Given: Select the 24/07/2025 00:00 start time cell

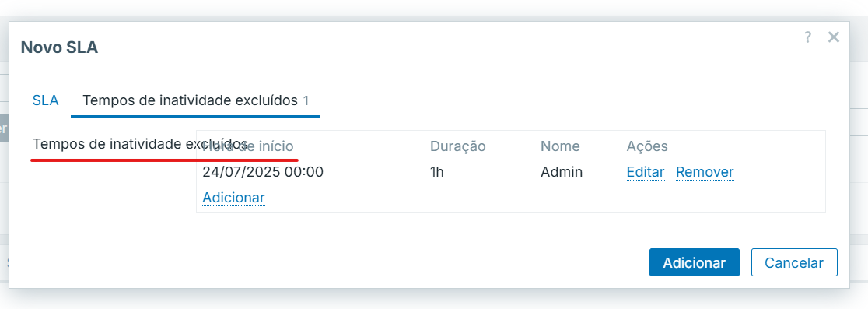Looking at the screenshot, I should pyautogui.click(x=263, y=172).
